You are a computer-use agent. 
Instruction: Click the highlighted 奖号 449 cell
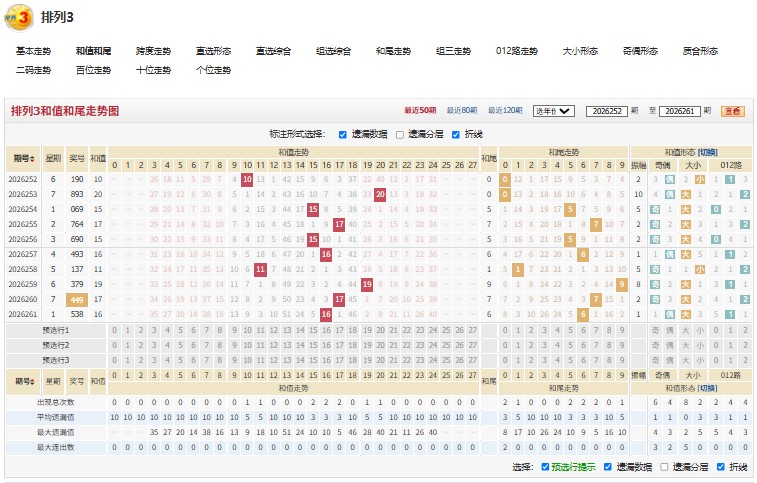[x=77, y=300]
